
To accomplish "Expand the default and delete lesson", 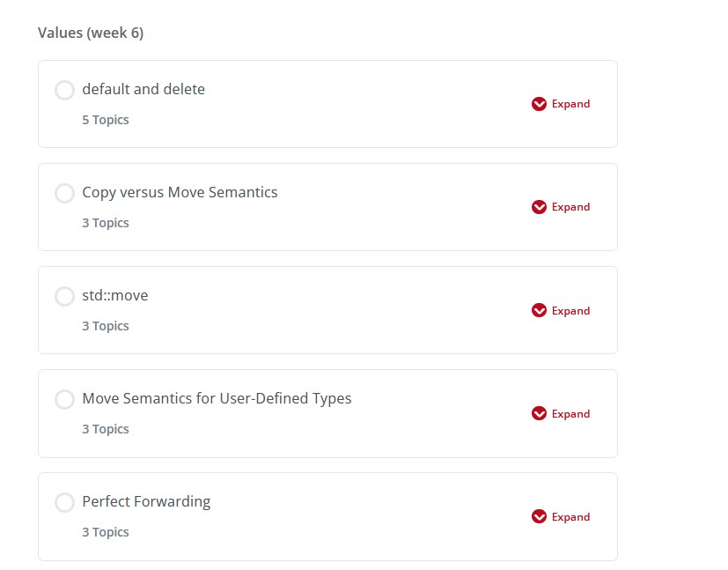I will pos(570,104).
